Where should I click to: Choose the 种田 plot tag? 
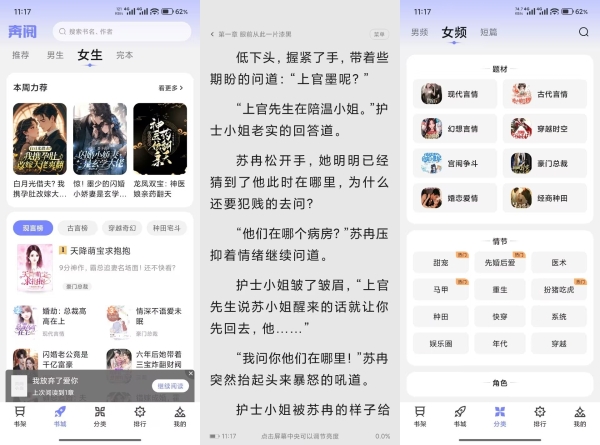440,316
